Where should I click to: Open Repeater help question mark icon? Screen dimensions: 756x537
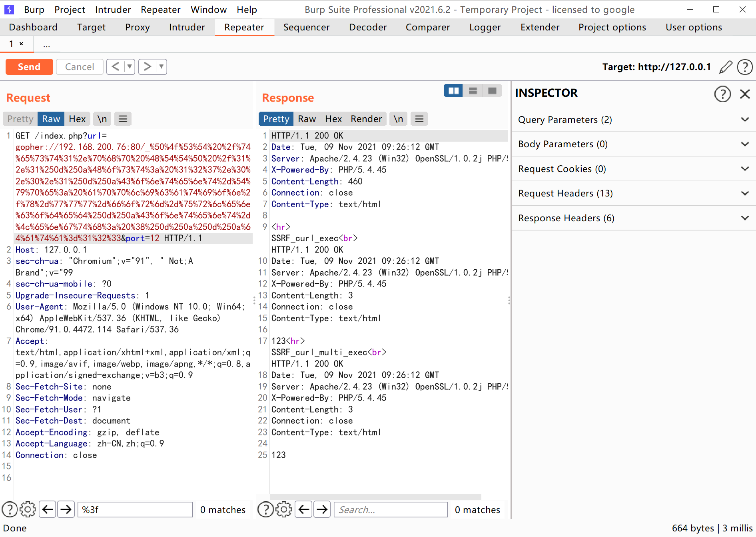click(x=745, y=67)
